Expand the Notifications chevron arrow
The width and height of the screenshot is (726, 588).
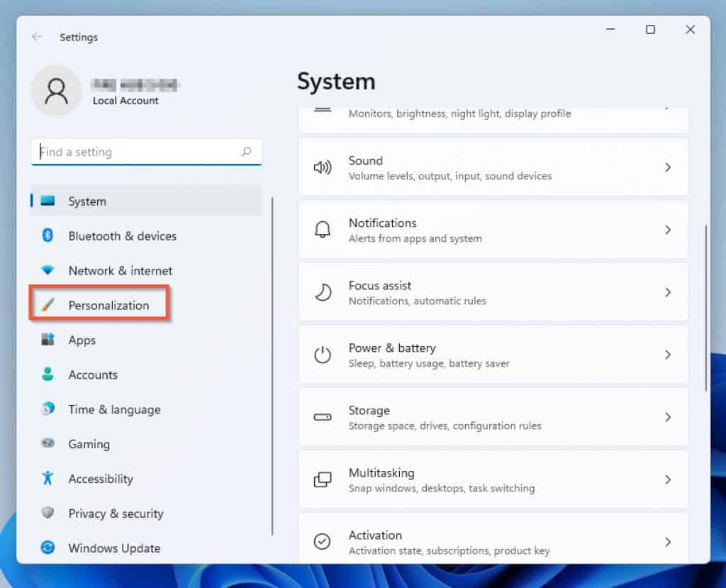(x=668, y=230)
